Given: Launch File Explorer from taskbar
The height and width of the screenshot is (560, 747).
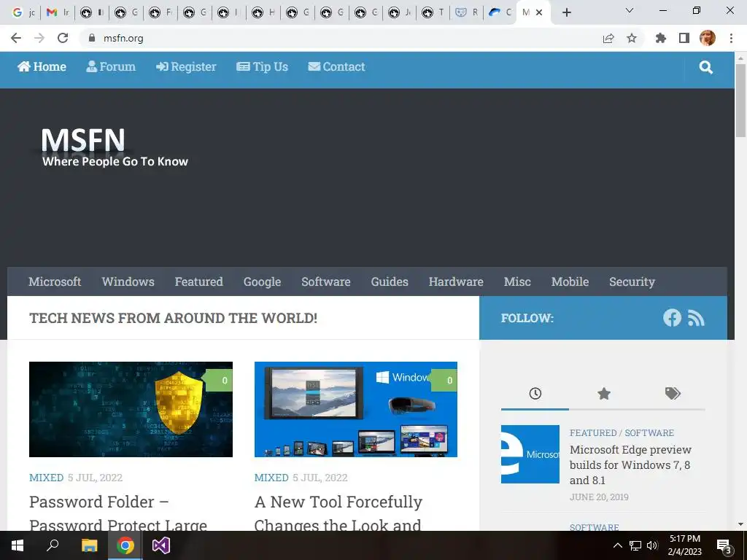Looking at the screenshot, I should click(89, 545).
